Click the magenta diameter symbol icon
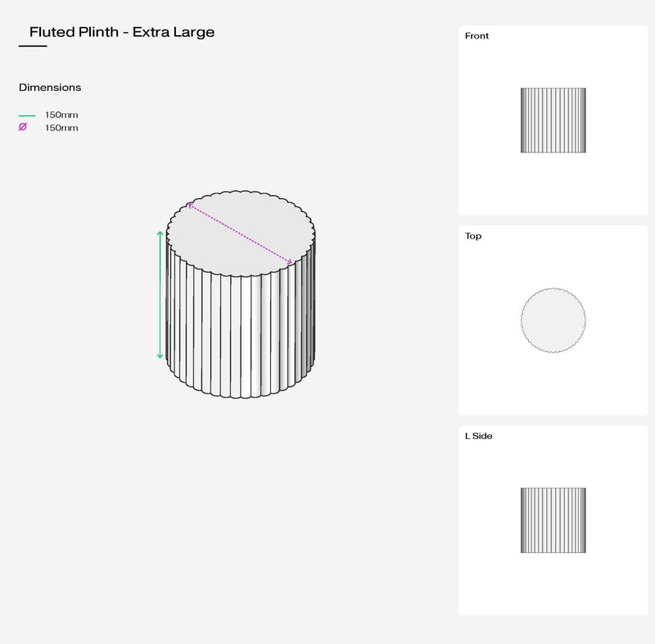 click(23, 128)
